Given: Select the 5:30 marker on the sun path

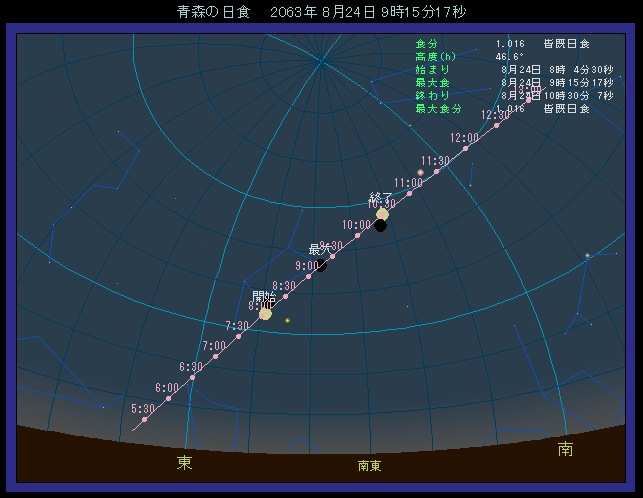Looking at the screenshot, I should point(144,419).
